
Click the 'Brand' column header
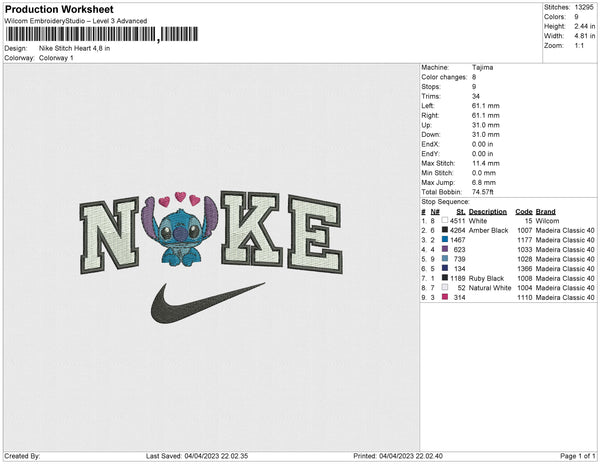point(545,212)
